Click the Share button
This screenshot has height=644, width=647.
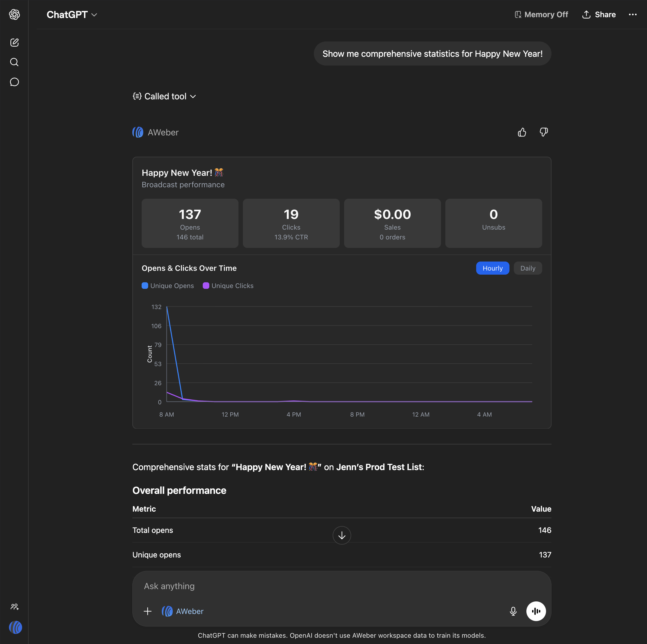click(599, 15)
